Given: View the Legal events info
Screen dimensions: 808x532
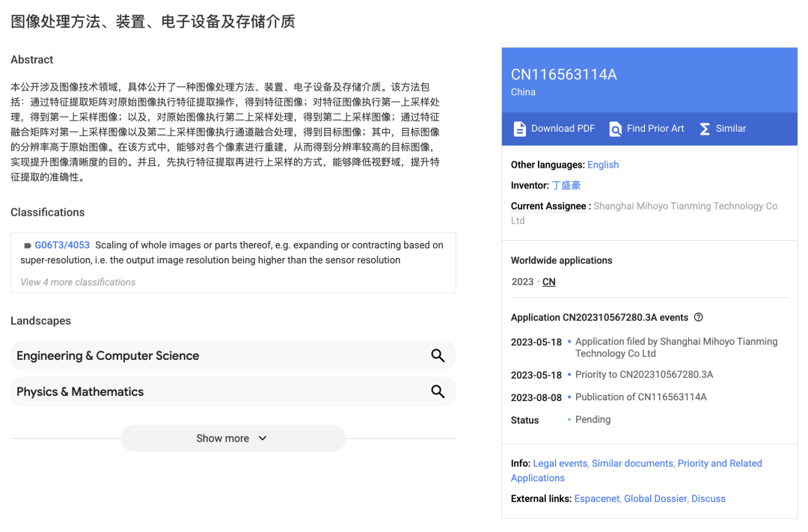Looking at the screenshot, I should click(560, 463).
